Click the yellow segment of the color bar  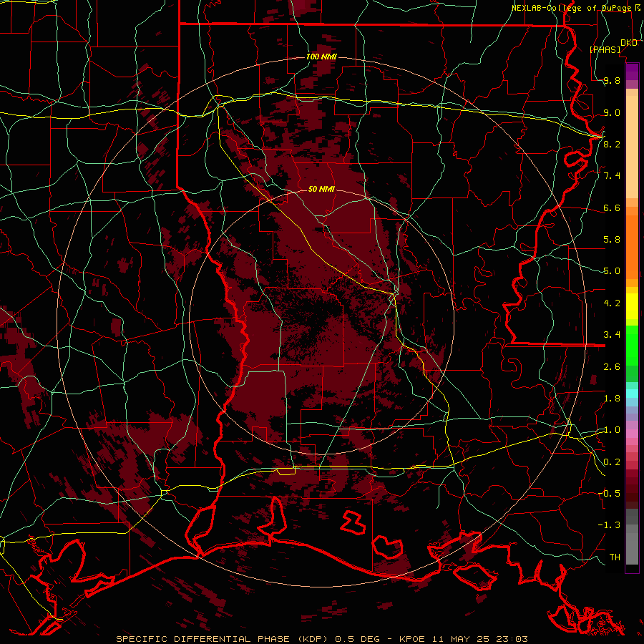pos(632,306)
